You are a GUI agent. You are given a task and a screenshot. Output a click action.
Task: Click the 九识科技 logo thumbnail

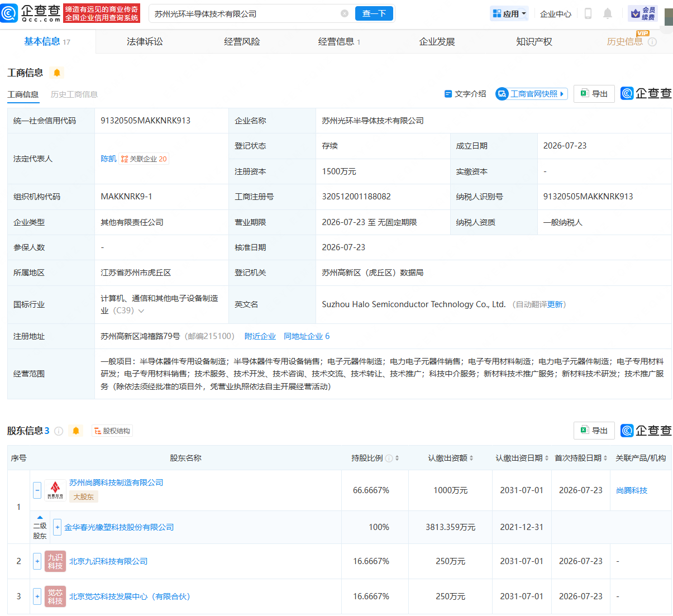(55, 561)
